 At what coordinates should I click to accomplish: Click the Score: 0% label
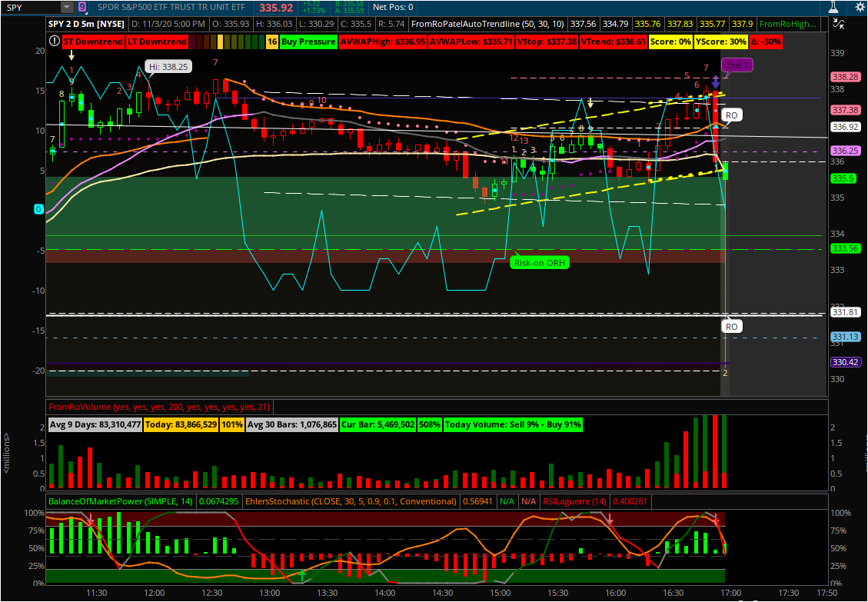click(x=670, y=42)
